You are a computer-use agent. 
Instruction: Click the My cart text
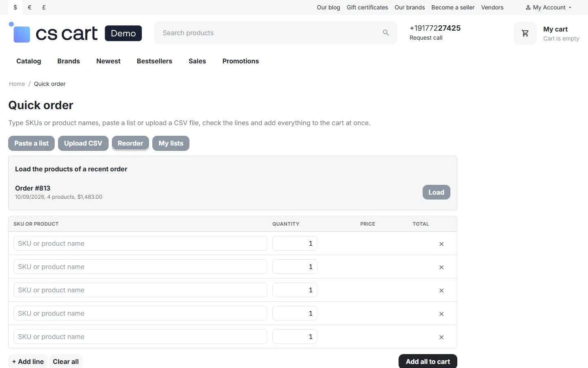(555, 29)
